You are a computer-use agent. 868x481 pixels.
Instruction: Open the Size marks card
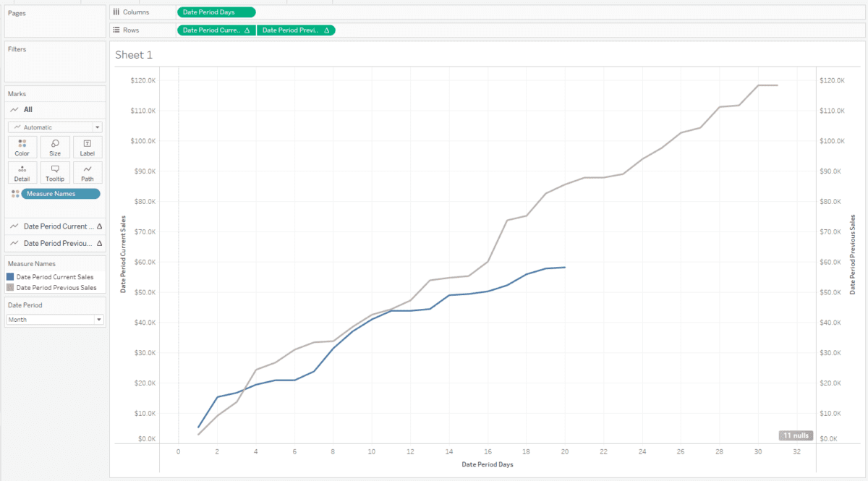[55, 148]
